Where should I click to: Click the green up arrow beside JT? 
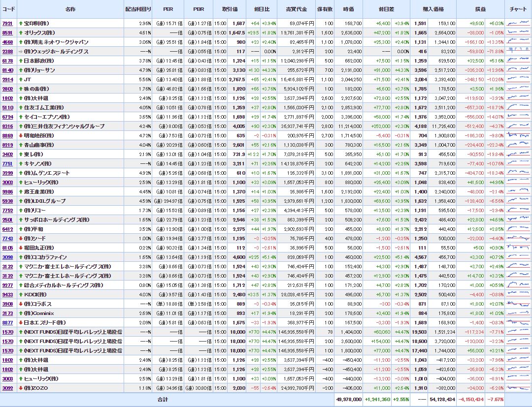pos(21,80)
